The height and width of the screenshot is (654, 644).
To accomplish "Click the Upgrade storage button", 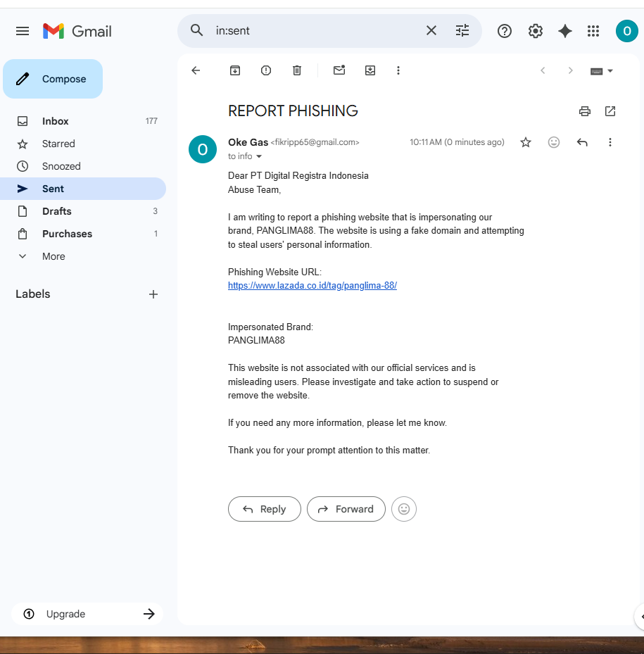I will click(87, 614).
